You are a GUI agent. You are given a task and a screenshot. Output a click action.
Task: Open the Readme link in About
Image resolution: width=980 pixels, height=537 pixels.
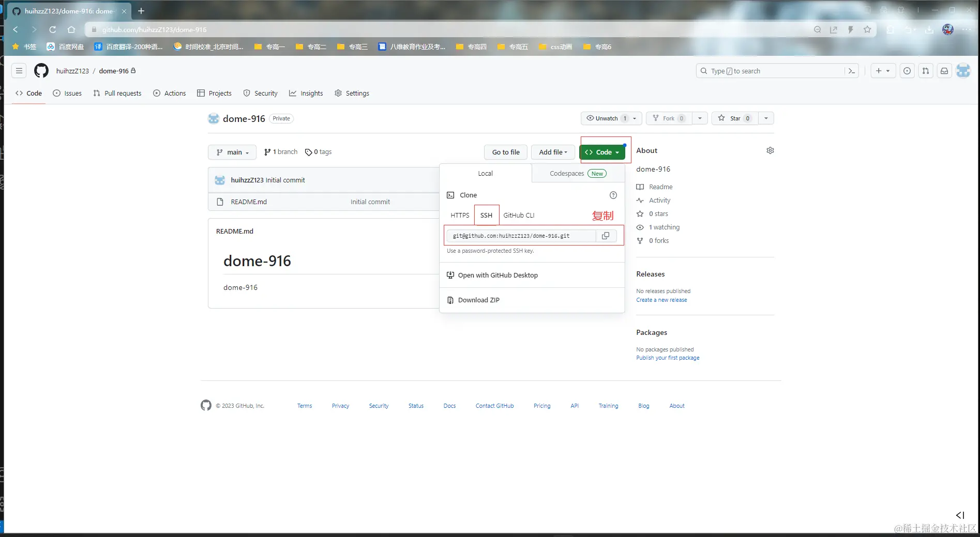point(655,187)
